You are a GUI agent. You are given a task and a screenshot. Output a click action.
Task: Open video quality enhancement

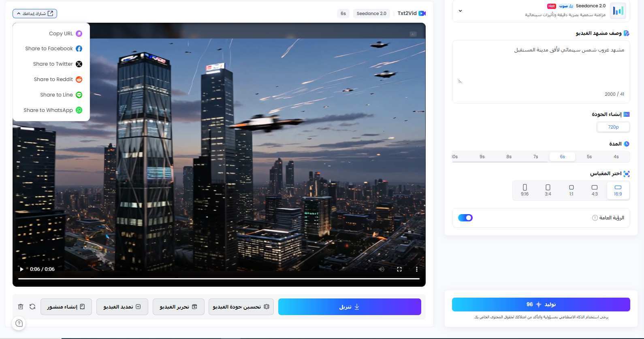(x=241, y=307)
